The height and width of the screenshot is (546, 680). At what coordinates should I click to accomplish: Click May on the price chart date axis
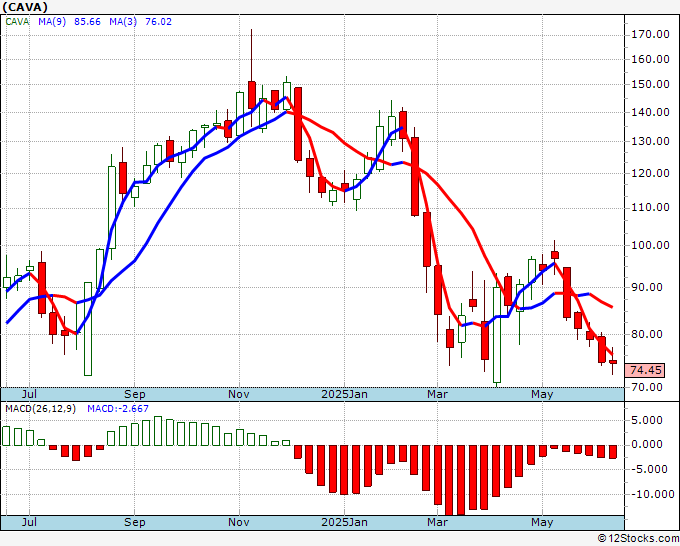pyautogui.click(x=543, y=394)
